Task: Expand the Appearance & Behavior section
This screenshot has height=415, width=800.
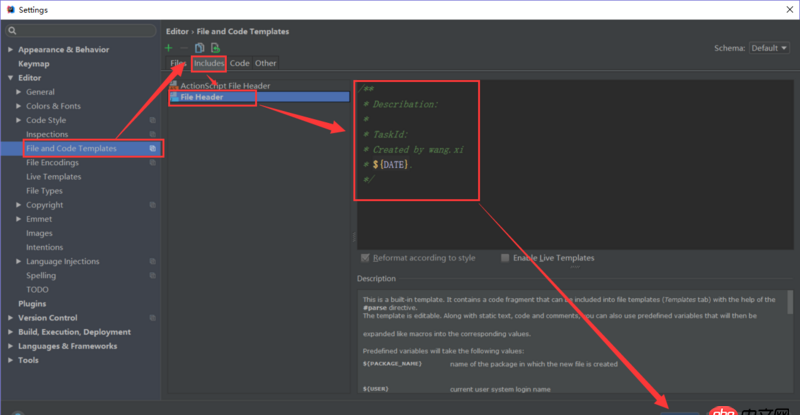Action: (10, 49)
